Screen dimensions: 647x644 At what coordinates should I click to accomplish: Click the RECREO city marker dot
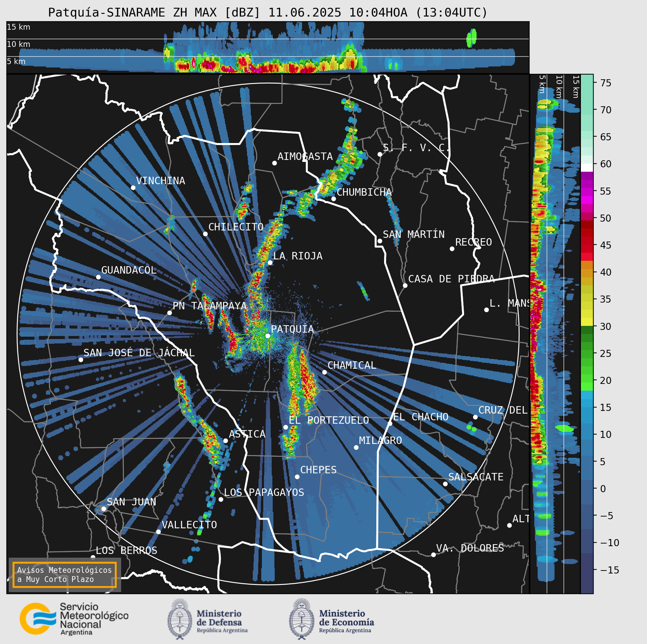point(452,249)
